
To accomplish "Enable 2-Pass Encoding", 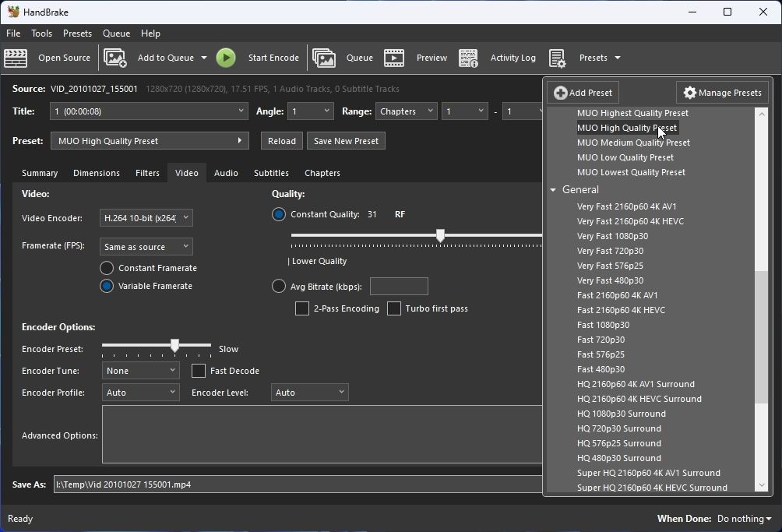I will (302, 308).
